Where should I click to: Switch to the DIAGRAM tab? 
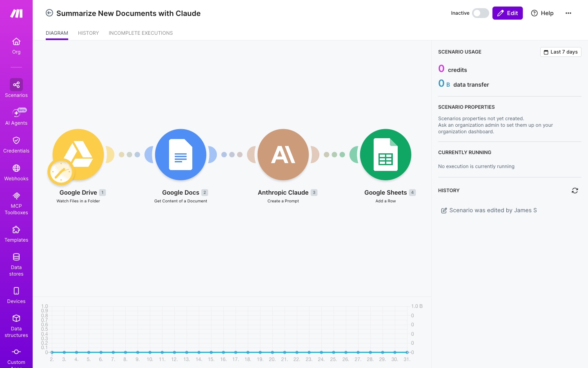pos(57,33)
